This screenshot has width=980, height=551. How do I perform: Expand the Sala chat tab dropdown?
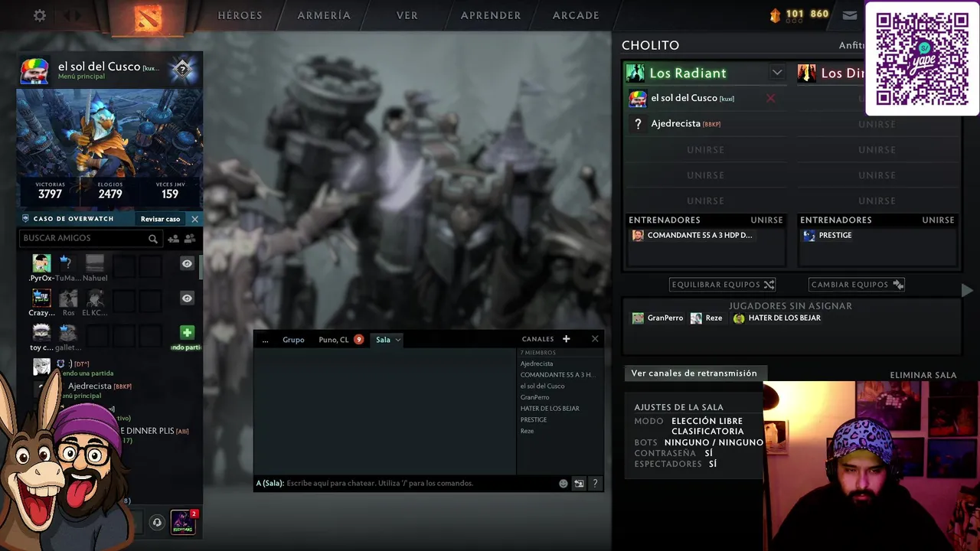click(397, 340)
